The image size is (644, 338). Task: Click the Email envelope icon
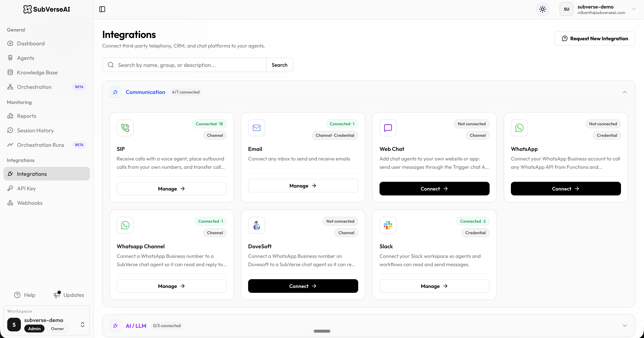tap(256, 128)
